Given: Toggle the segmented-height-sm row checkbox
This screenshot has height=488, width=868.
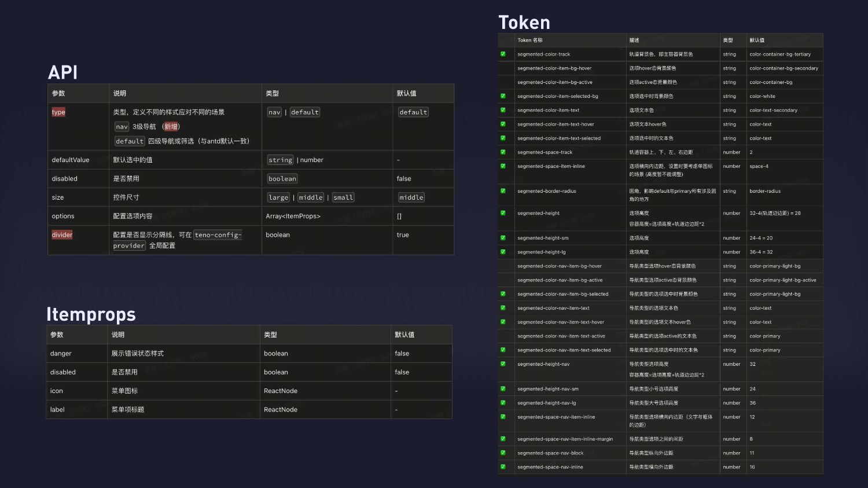Looking at the screenshot, I should pos(503,238).
